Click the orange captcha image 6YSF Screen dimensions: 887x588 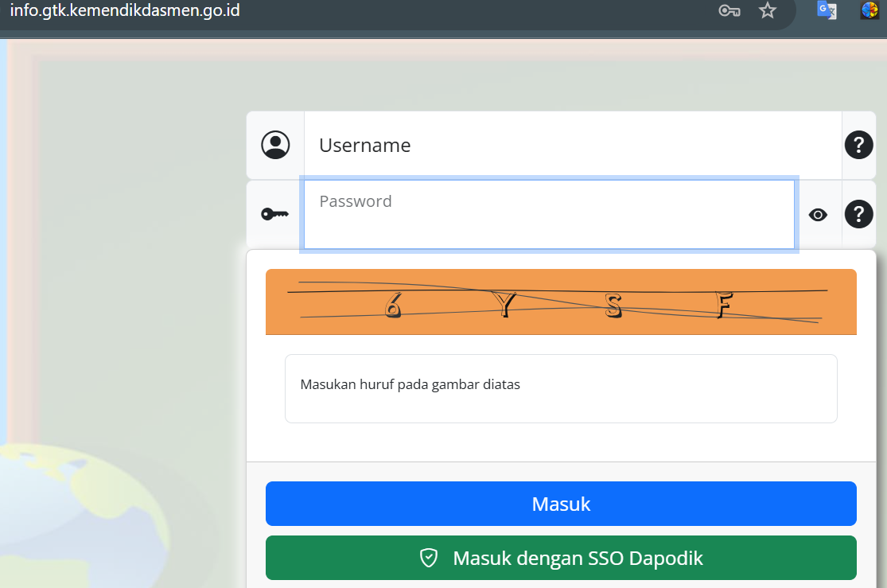561,302
